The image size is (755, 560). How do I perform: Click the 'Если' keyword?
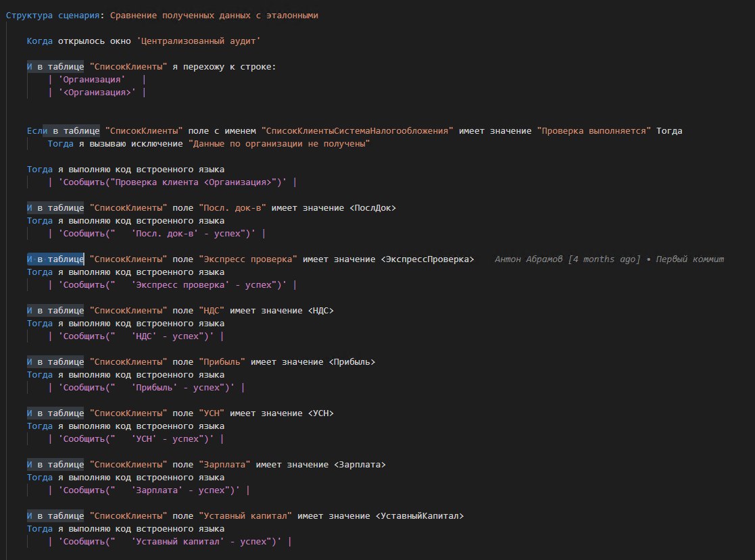[x=37, y=131]
